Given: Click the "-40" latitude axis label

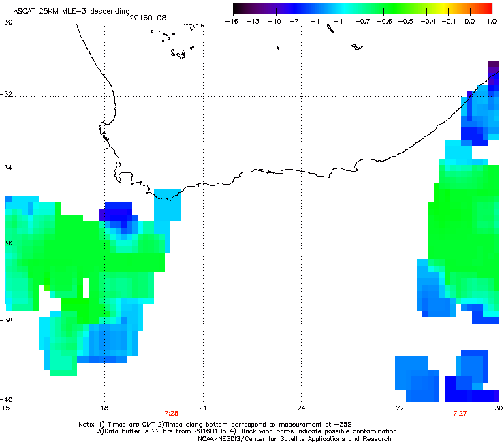Looking at the screenshot, I should (6, 399).
